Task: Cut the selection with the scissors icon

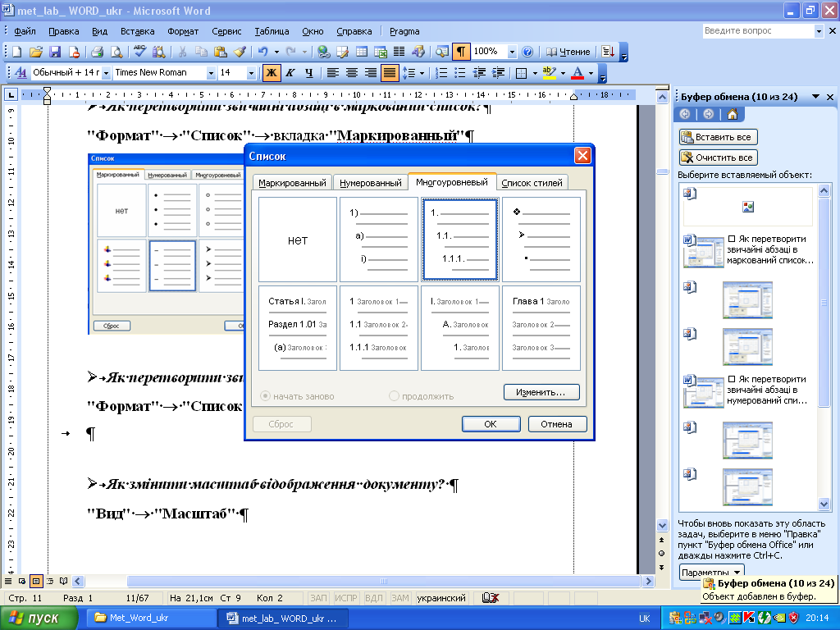Action: click(x=182, y=52)
